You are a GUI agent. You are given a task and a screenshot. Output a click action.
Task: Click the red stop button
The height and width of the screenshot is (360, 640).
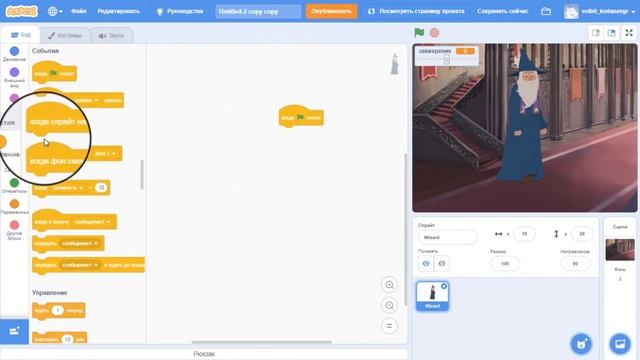[434, 32]
